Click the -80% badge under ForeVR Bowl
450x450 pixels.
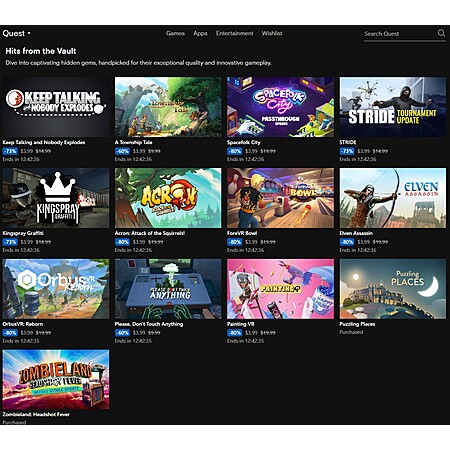click(x=235, y=242)
